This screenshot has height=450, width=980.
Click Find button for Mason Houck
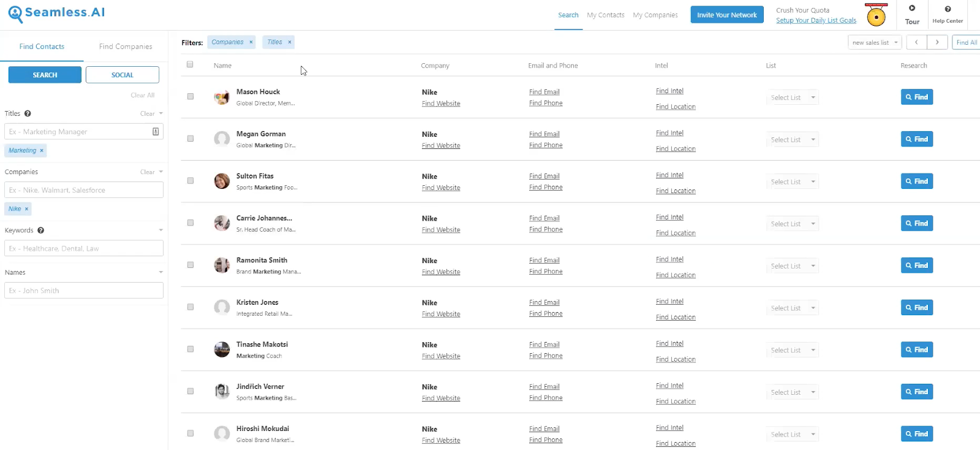(917, 97)
